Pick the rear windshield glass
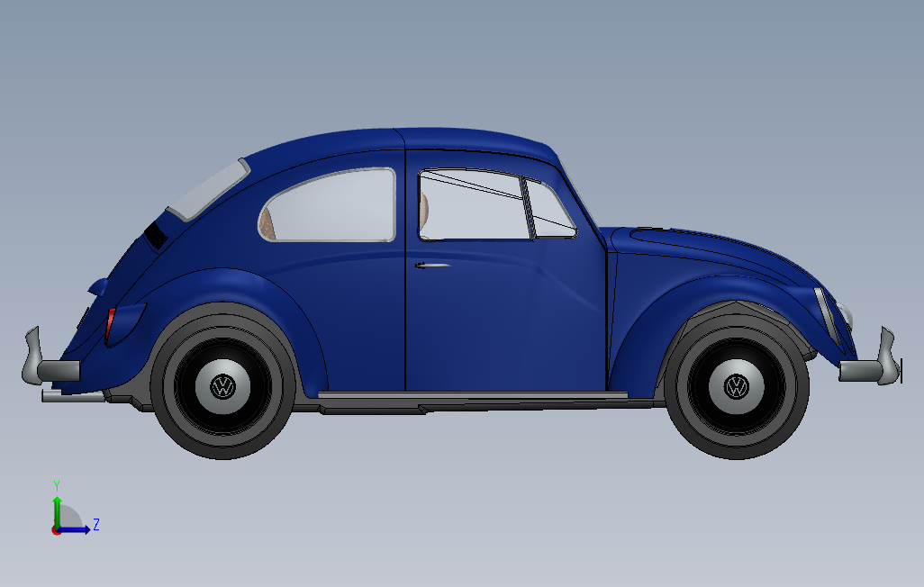 [x=208, y=190]
